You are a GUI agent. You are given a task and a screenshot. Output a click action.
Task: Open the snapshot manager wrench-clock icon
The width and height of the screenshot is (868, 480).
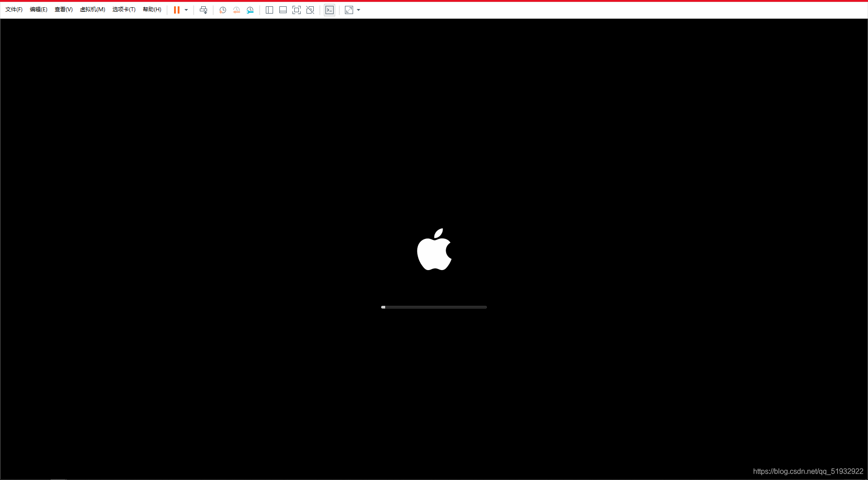click(x=250, y=10)
